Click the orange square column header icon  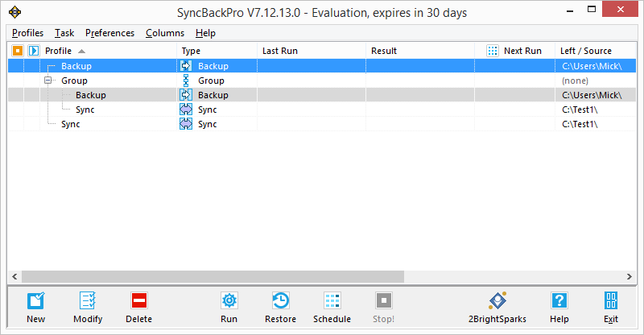click(x=17, y=51)
